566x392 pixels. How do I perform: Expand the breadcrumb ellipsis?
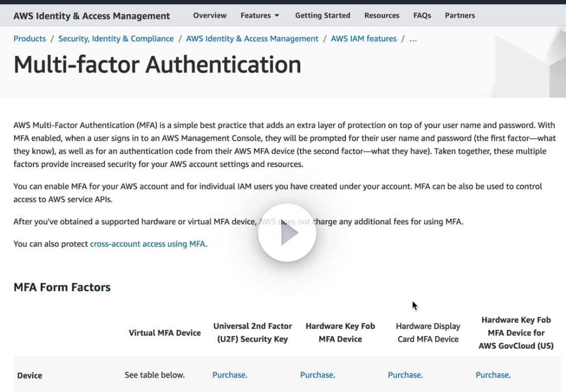pos(413,39)
